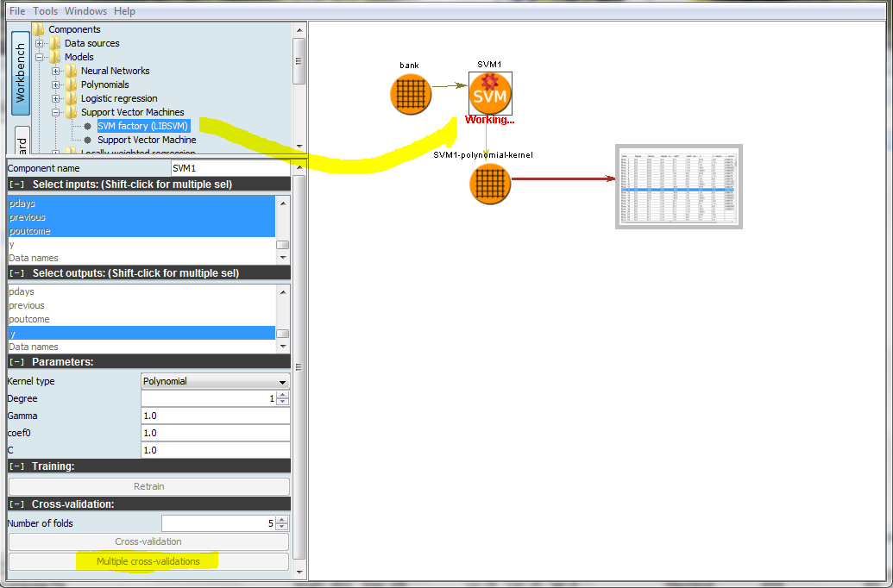
Task: Click the Multiple cross-validations button
Action: point(148,561)
